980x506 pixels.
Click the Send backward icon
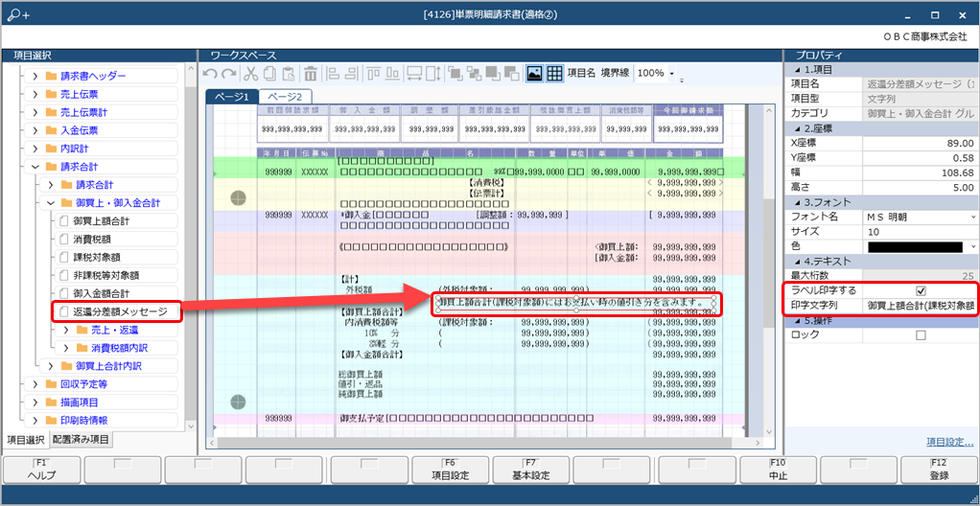[x=511, y=74]
